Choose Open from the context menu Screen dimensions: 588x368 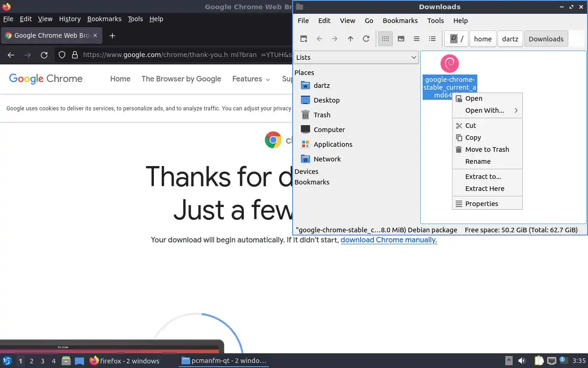tap(487, 98)
